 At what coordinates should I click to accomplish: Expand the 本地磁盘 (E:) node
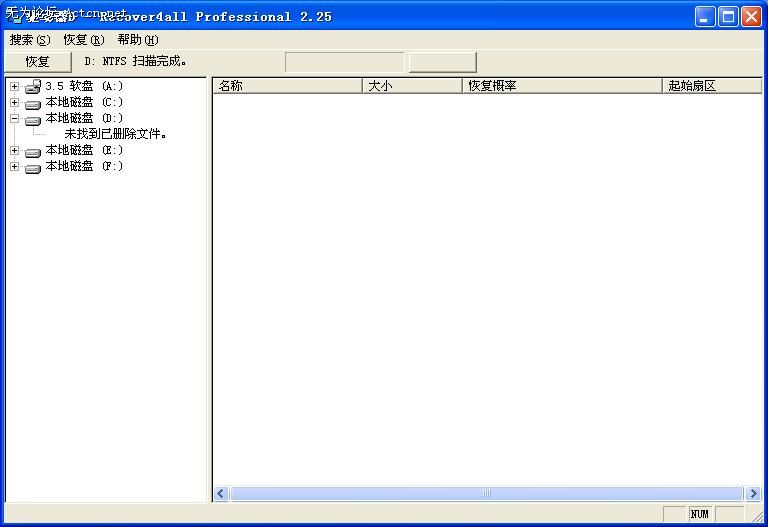pyautogui.click(x=15, y=150)
